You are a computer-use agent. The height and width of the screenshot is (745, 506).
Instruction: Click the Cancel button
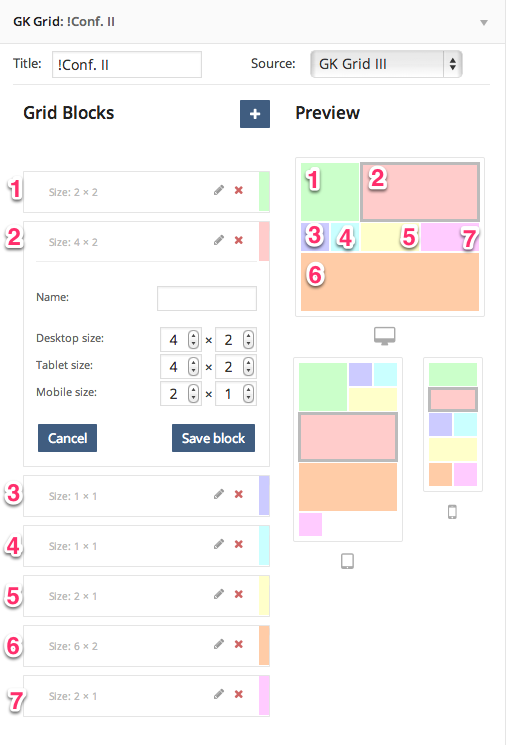(x=67, y=438)
